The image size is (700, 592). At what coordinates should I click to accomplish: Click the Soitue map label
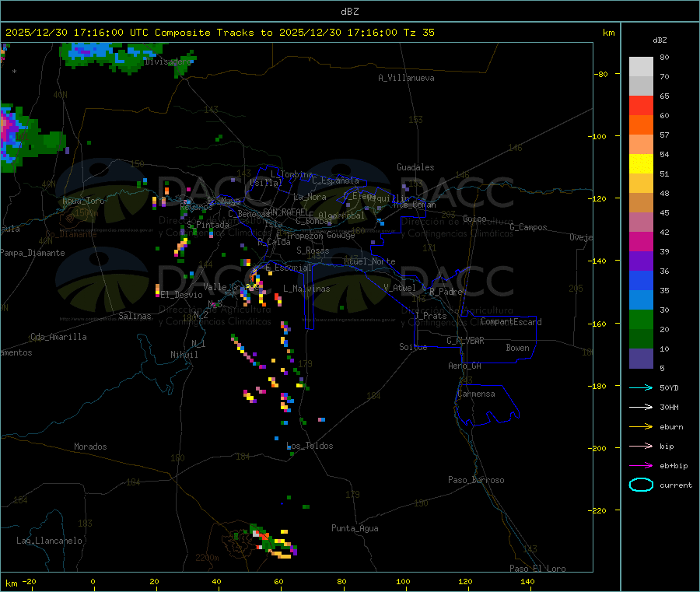click(x=413, y=347)
